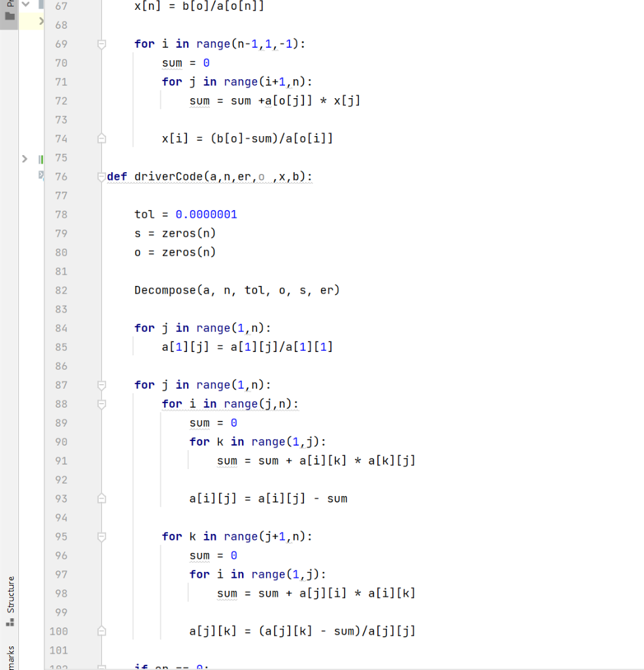
Task: Fold the code block ending at line 74
Action: (101, 137)
